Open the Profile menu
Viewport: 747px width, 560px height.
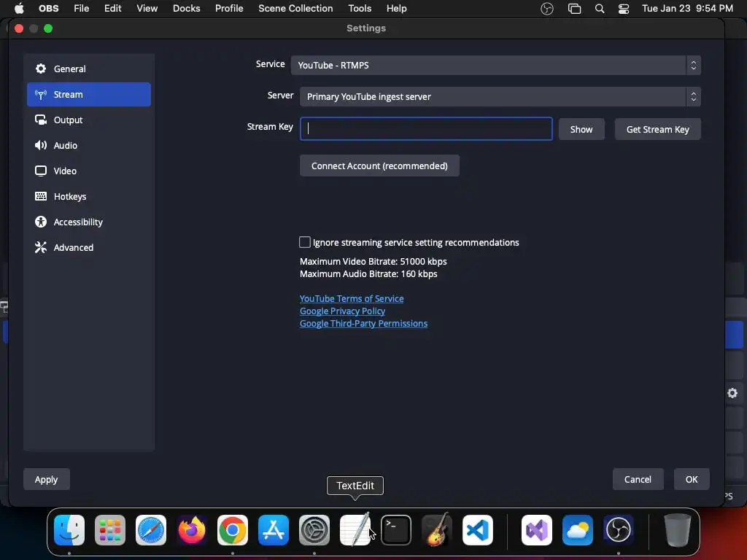point(229,9)
